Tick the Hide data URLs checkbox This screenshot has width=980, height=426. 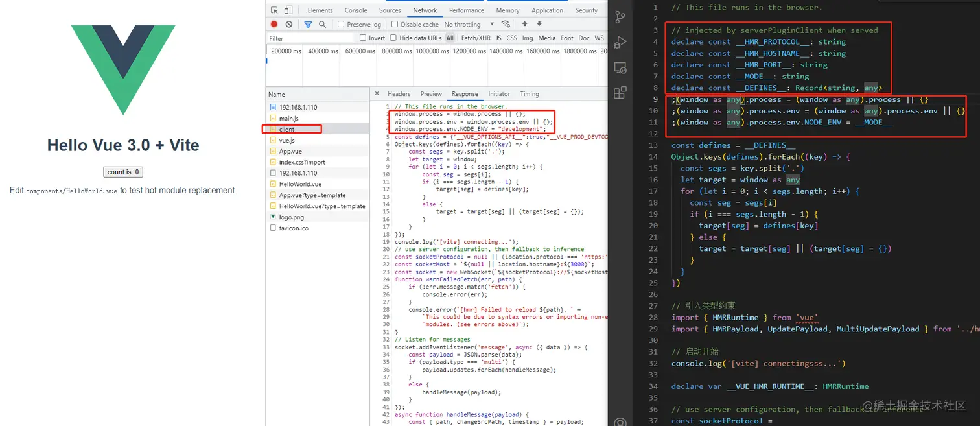(393, 38)
